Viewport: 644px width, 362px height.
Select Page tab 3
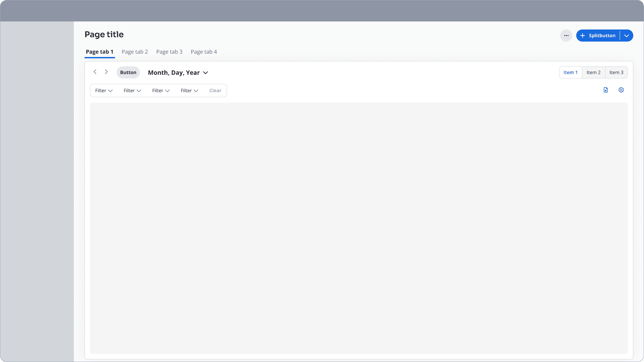tap(169, 52)
